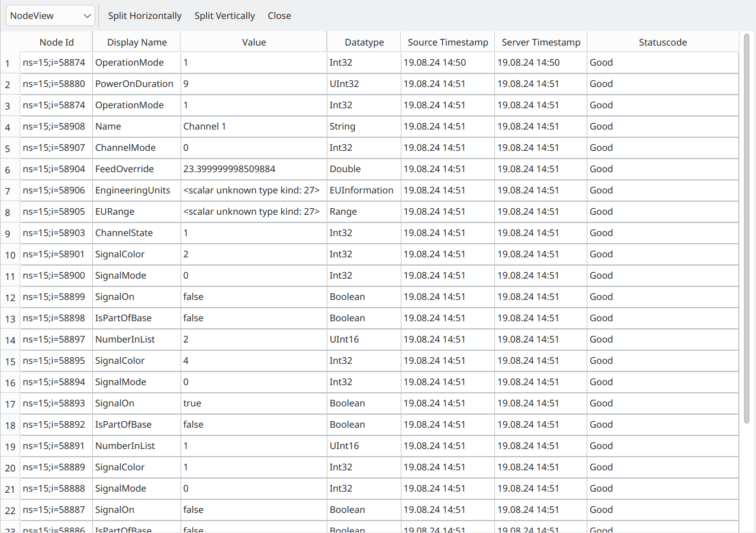Sort by Source Timestamp column header
This screenshot has height=533, width=756.
tap(448, 42)
